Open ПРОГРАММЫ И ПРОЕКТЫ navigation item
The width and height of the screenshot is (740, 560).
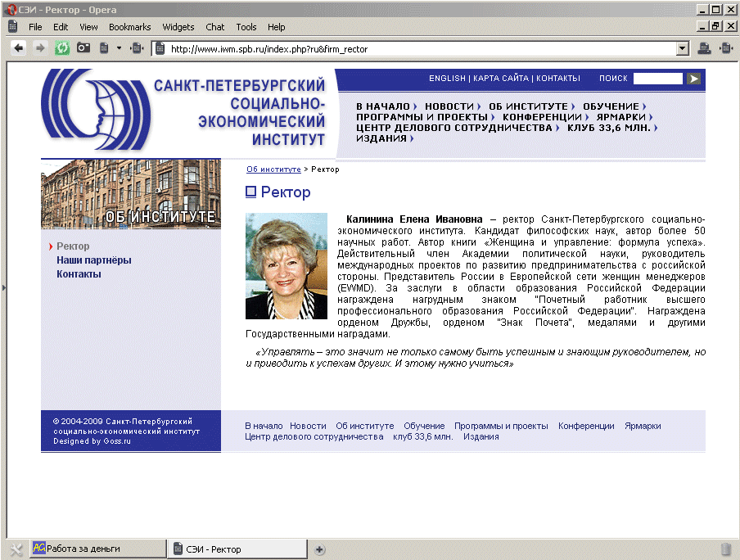422,116
